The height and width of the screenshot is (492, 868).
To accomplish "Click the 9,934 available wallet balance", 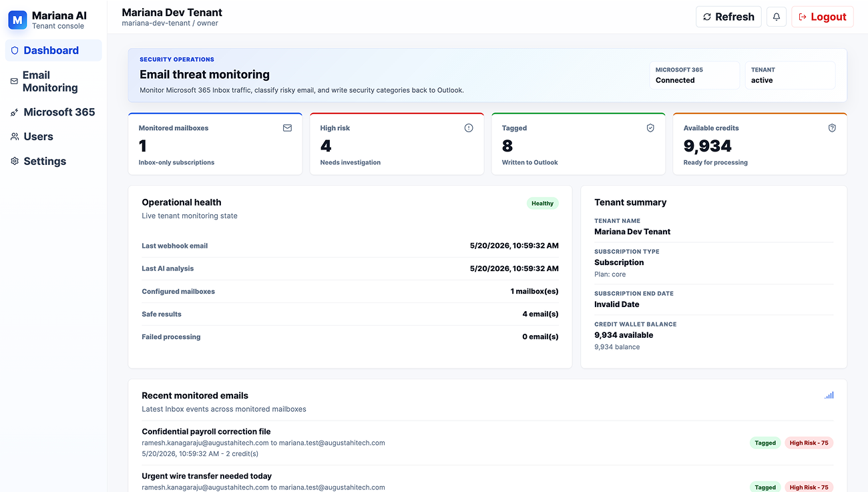I will click(x=624, y=335).
